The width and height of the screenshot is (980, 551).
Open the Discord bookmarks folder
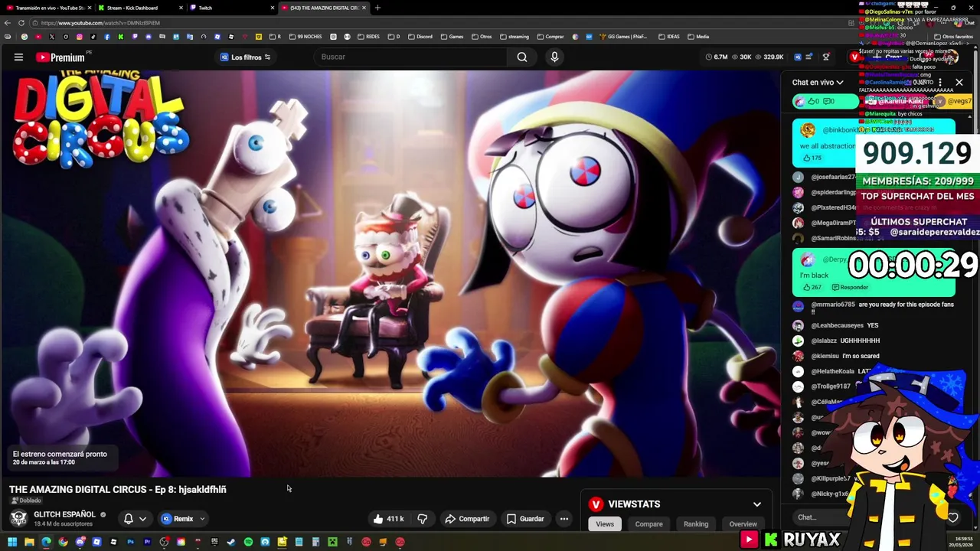(x=420, y=37)
